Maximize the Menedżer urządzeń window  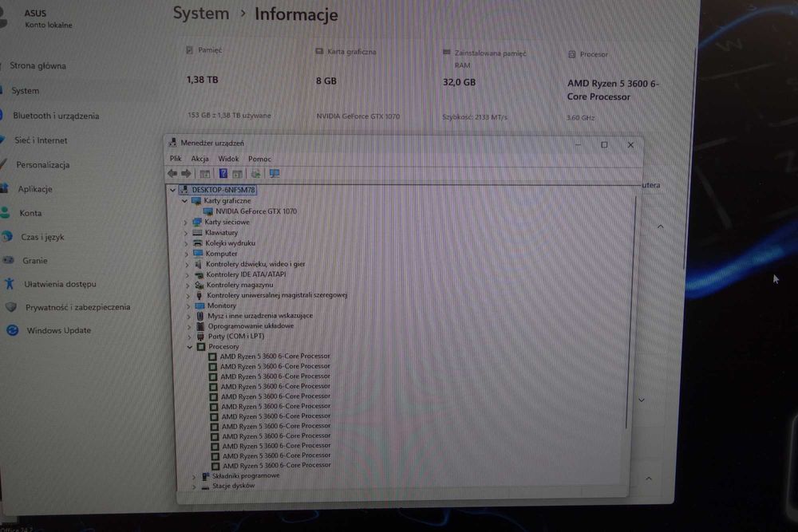click(x=604, y=145)
